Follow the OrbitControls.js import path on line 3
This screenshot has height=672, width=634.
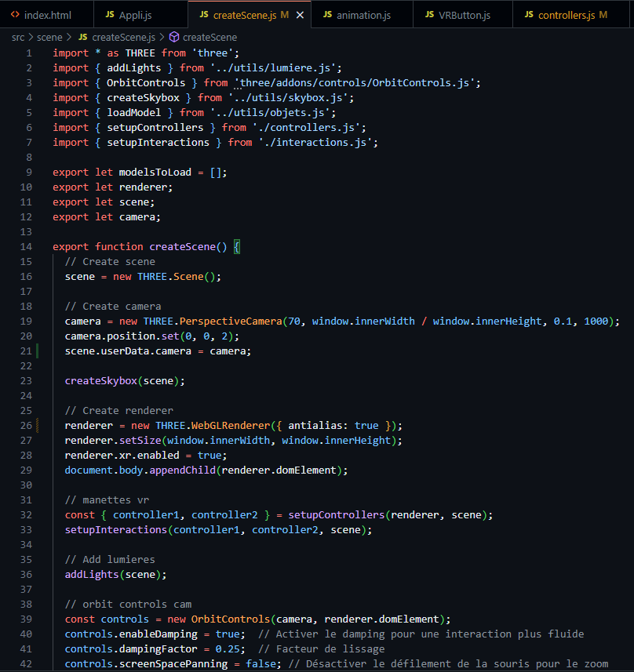pyautogui.click(x=356, y=82)
